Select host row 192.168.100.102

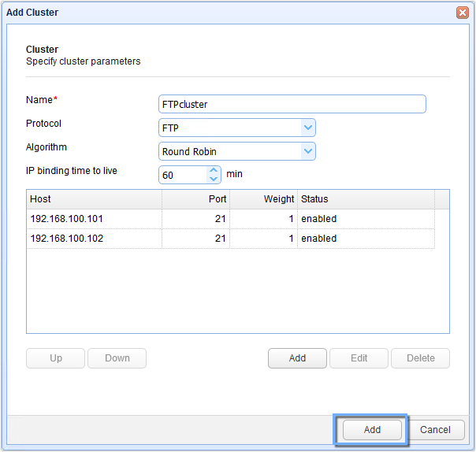94,239
